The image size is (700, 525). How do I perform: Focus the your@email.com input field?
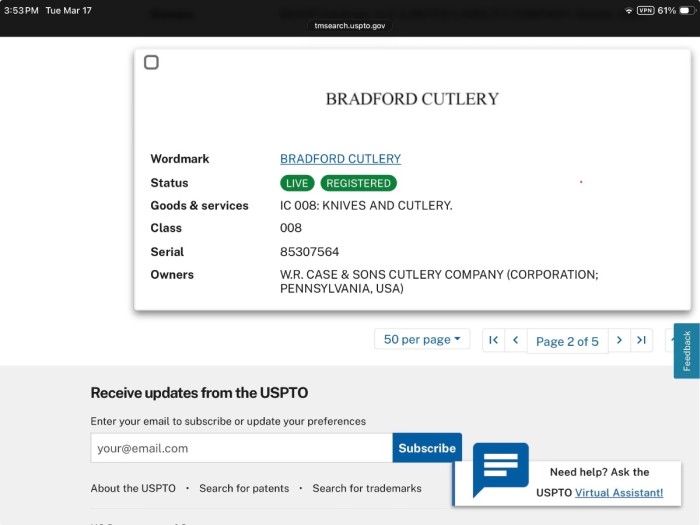[242, 448]
